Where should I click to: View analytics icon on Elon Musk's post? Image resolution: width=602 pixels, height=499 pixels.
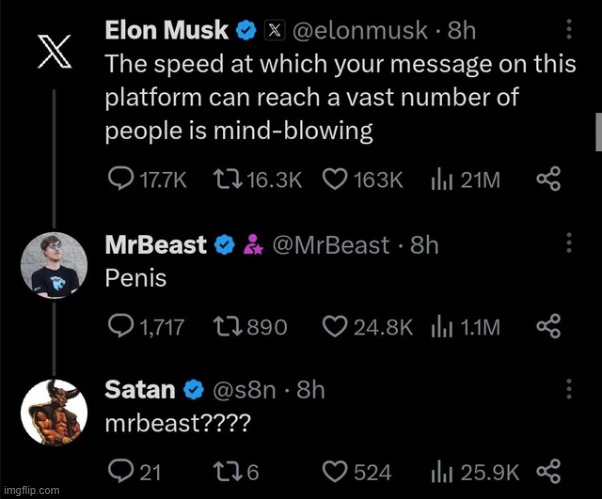pyautogui.click(x=440, y=180)
